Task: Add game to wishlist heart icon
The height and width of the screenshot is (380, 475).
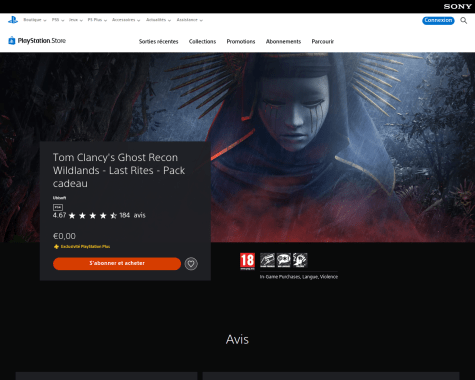Action: [191, 264]
